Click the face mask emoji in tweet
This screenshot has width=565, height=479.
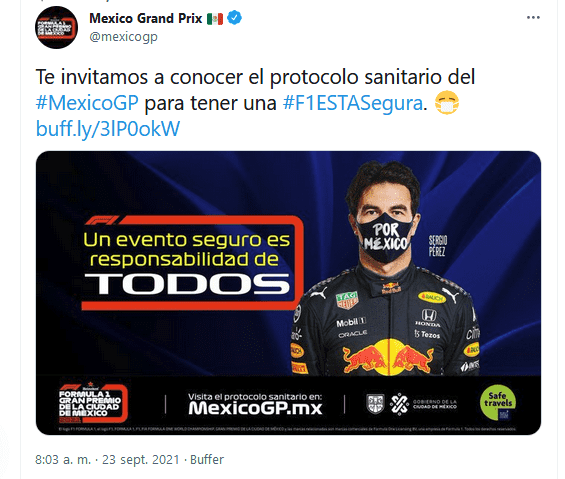(x=447, y=103)
